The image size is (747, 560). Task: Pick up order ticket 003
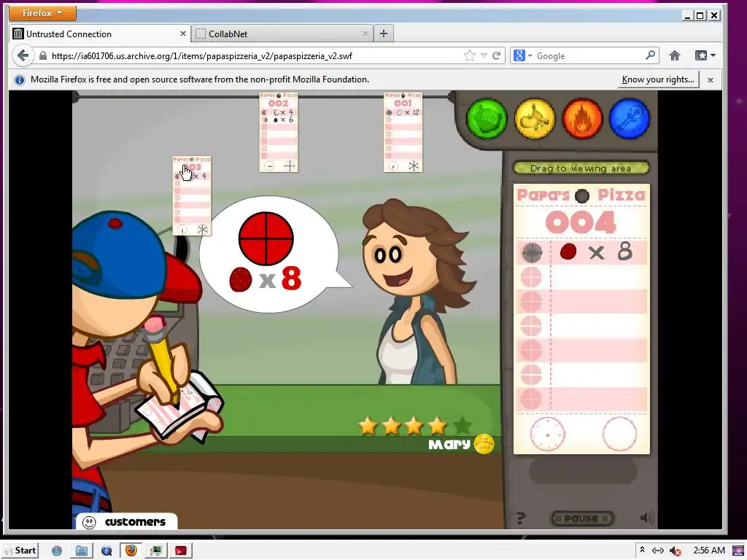(192, 195)
